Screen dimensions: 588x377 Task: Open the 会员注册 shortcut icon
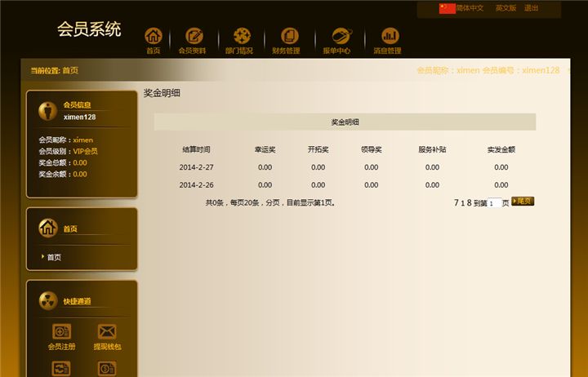(x=61, y=331)
